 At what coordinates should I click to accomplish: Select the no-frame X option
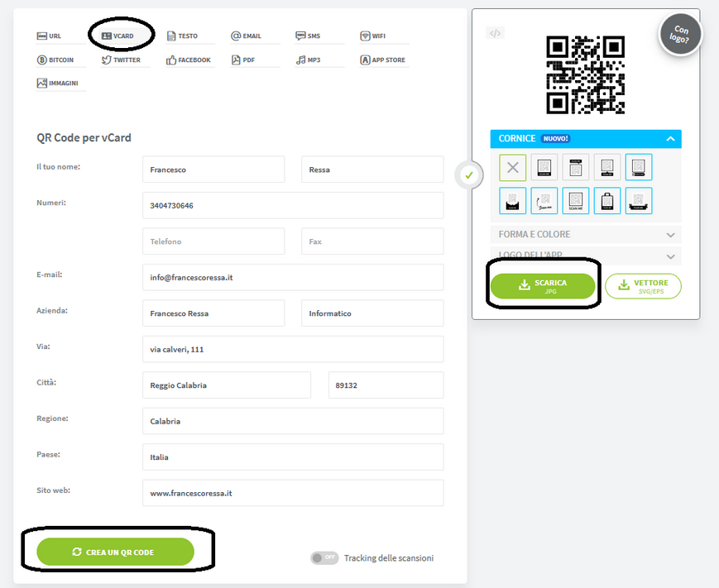tap(513, 167)
